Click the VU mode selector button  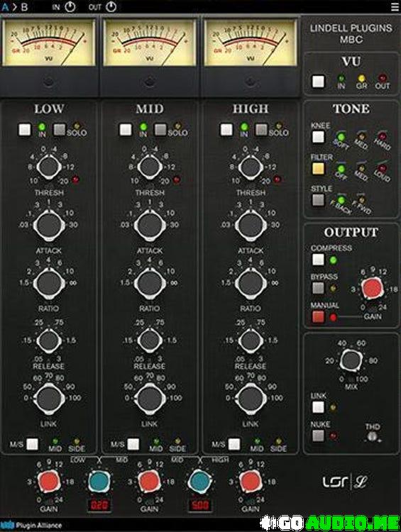point(318,82)
